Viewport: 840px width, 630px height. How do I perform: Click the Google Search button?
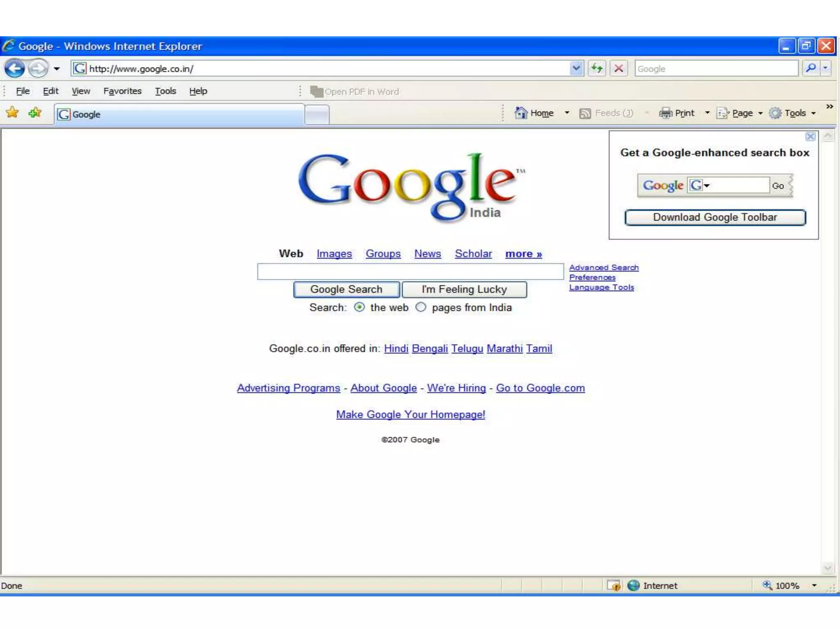pos(346,289)
